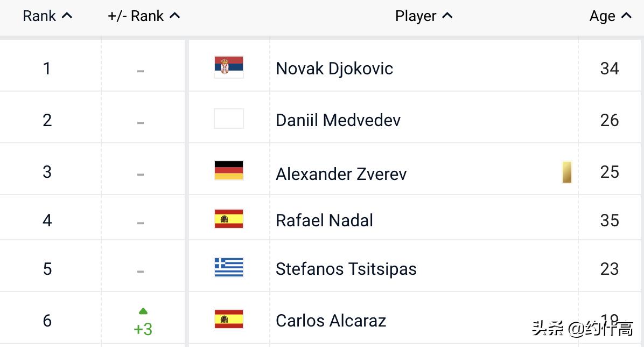Click Spain flag beside Rafael Nadal
The height and width of the screenshot is (347, 644).
tap(229, 219)
